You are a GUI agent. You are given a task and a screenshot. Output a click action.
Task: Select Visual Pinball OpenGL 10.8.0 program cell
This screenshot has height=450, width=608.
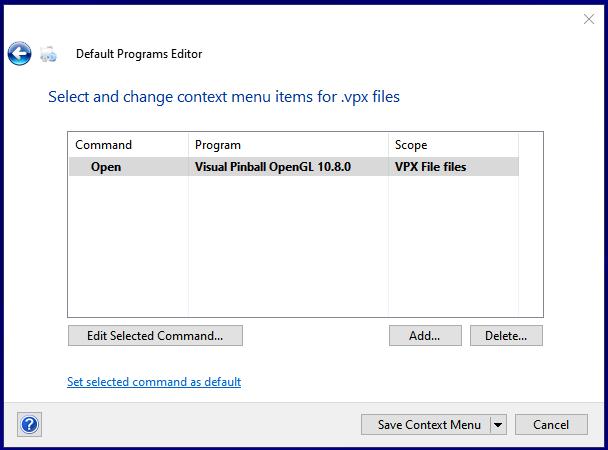pyautogui.click(x=273, y=167)
